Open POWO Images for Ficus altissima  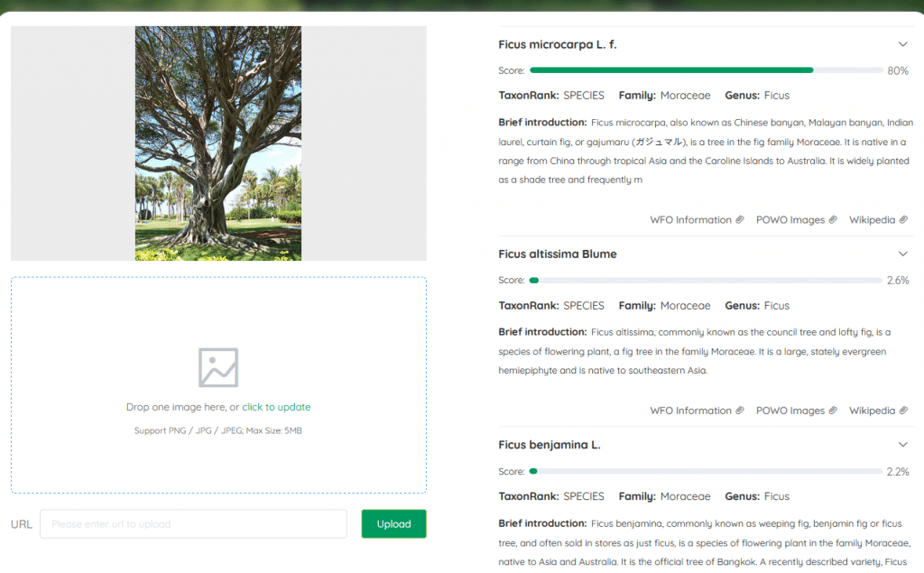(790, 411)
